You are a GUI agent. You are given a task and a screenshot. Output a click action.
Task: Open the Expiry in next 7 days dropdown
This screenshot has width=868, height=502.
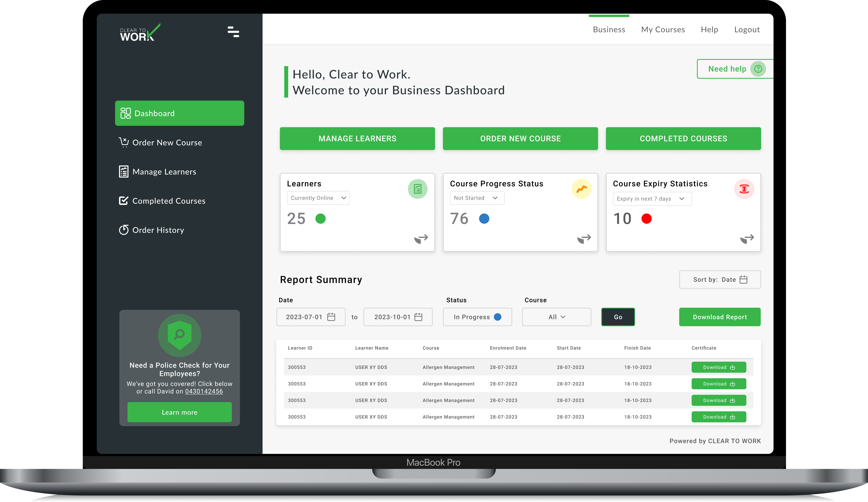[x=652, y=199]
